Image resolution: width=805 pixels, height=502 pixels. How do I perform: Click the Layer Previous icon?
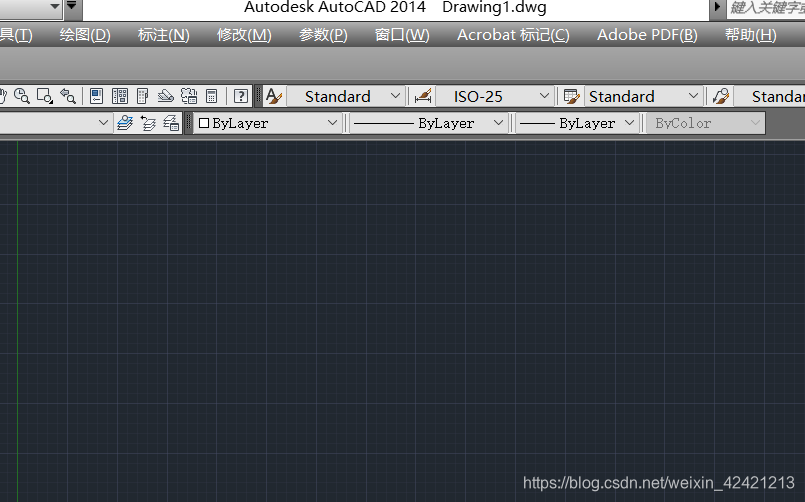148,123
